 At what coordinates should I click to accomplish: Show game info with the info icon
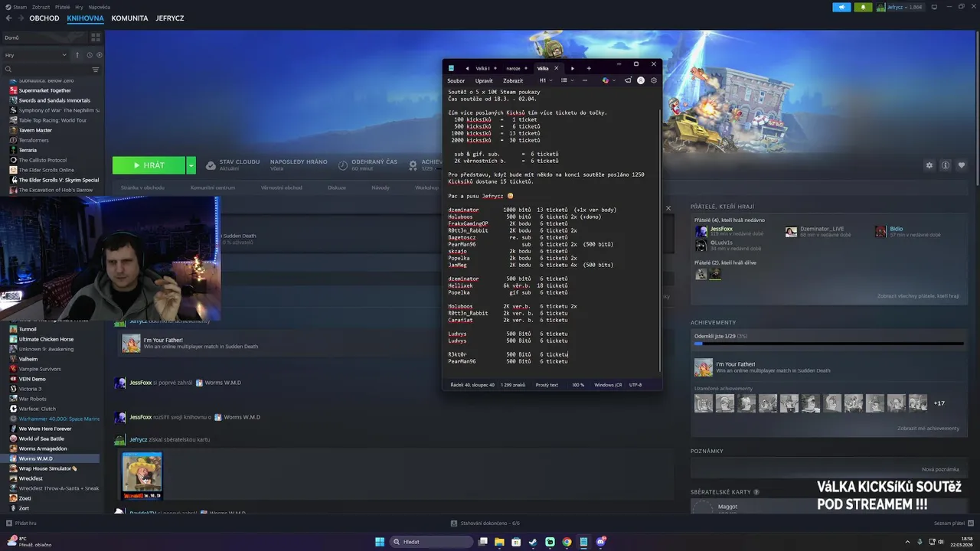946,165
